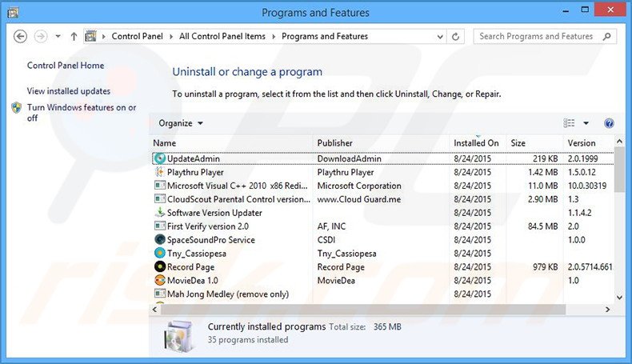
Task: Select Tny_Cassiopesa name entry
Action: pyautogui.click(x=197, y=254)
